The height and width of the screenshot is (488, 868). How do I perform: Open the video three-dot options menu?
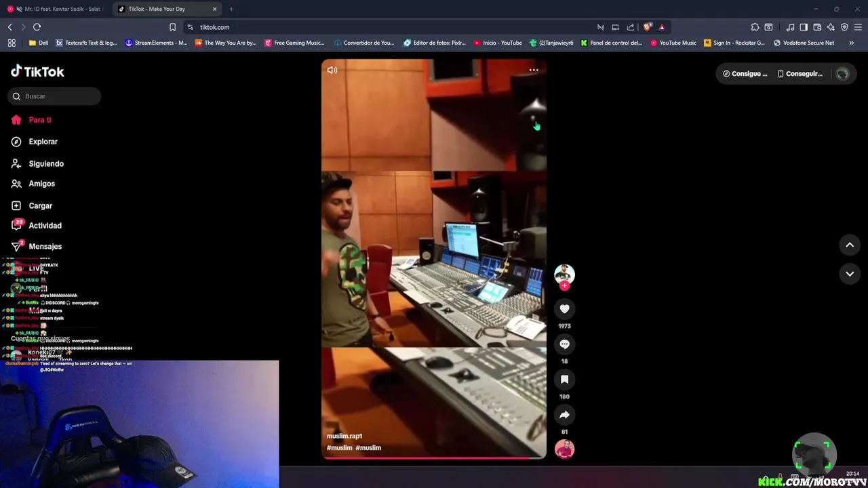(x=534, y=70)
